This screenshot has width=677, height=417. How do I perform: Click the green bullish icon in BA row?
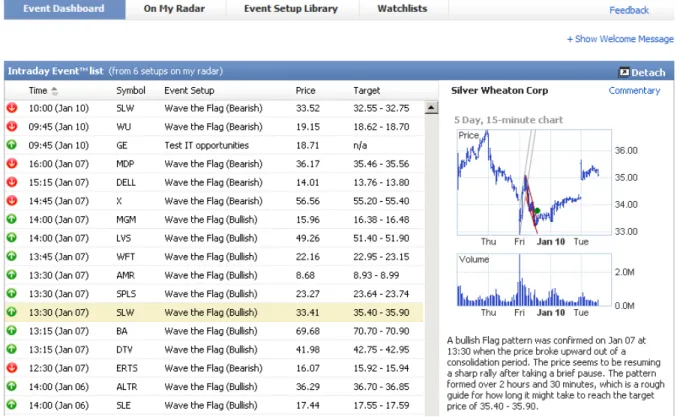(12, 330)
